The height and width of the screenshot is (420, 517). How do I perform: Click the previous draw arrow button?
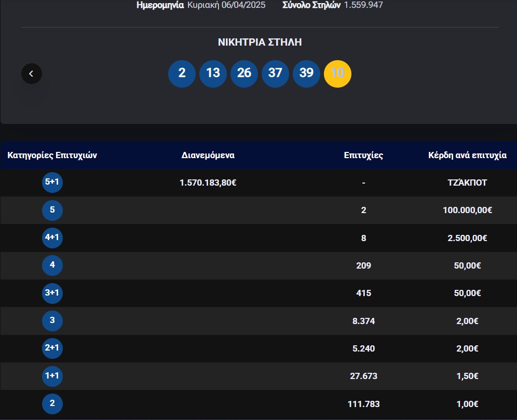click(x=31, y=74)
